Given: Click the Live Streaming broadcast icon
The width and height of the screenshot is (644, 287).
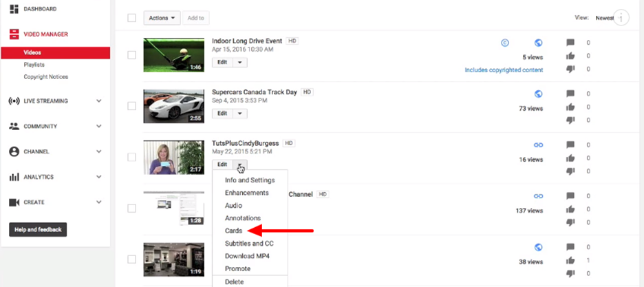Looking at the screenshot, I should click(14, 101).
